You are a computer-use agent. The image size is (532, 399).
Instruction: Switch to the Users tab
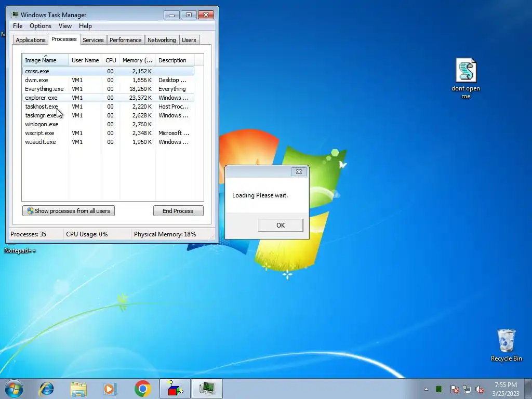point(189,40)
